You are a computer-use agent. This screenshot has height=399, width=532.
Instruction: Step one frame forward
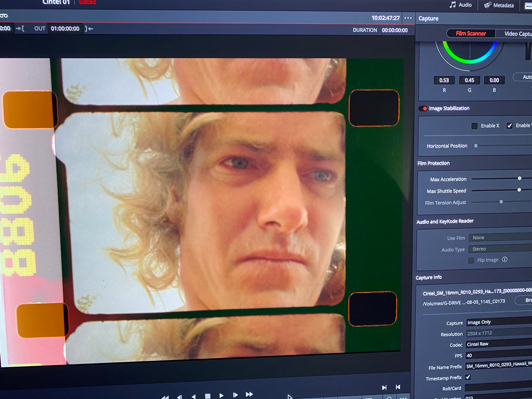[235, 395]
